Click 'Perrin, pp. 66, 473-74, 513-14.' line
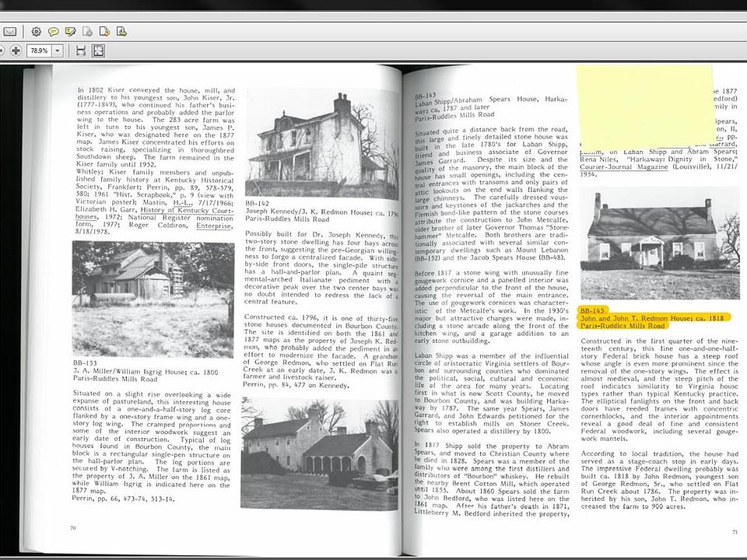 pos(124,499)
